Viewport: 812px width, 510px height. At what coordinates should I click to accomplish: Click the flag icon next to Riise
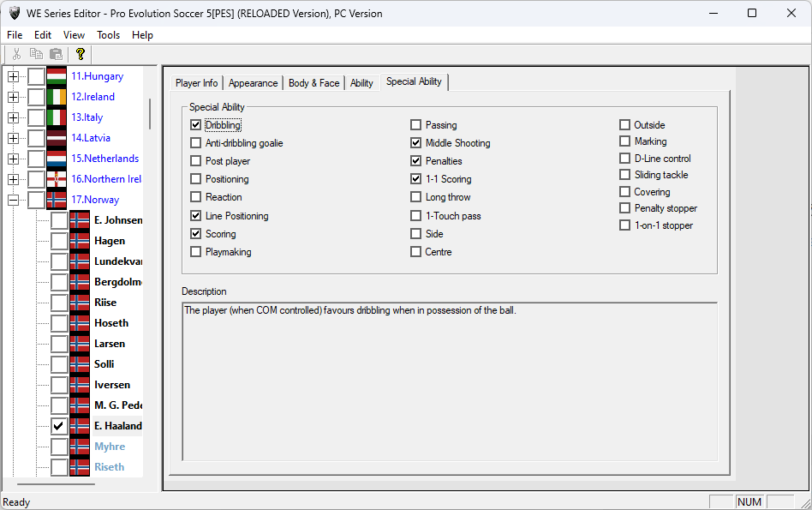point(80,303)
